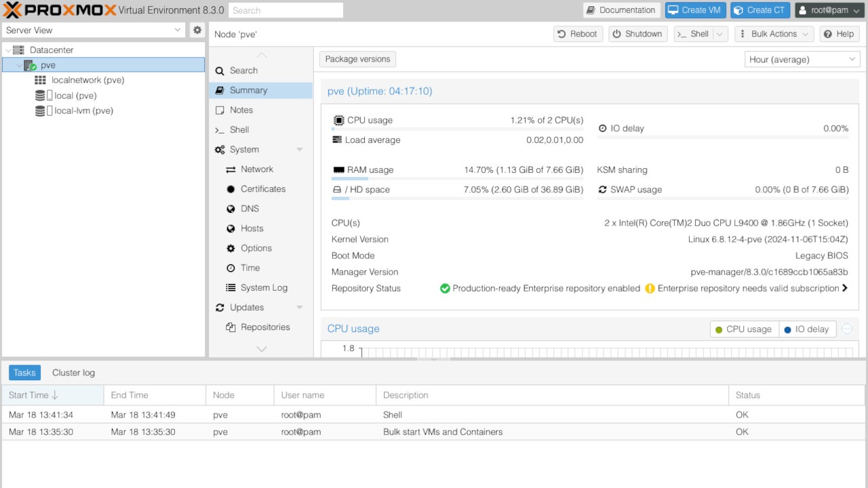This screenshot has width=868, height=488.
Task: Sort by Start Time column header
Action: 52,395
